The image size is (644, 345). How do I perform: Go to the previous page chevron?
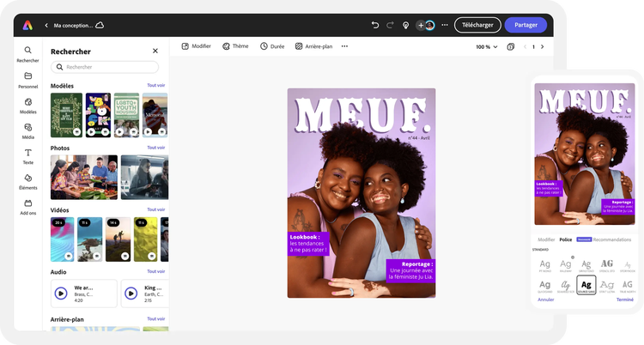tap(525, 47)
